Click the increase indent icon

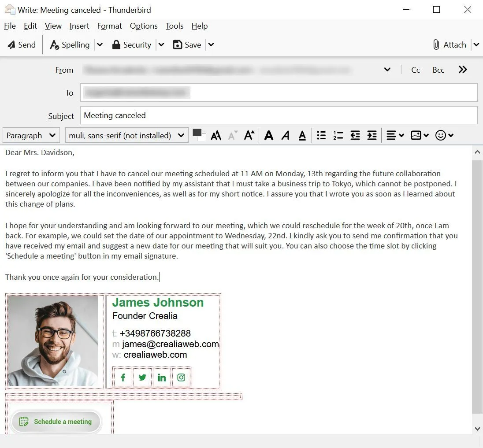tap(372, 135)
